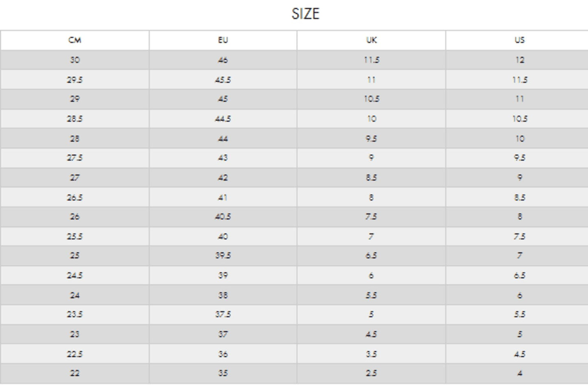This screenshot has height=385, width=588.
Task: Select EU size 39.5 cell
Action: [x=223, y=256]
